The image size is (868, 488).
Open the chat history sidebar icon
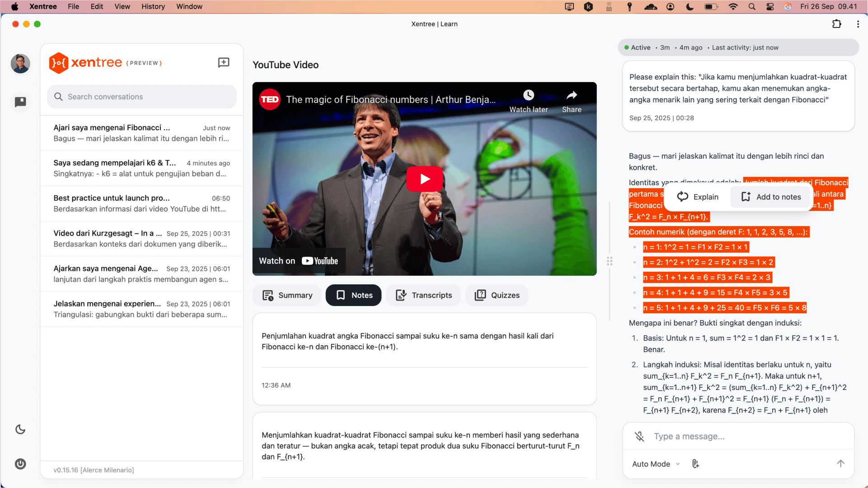(x=20, y=102)
